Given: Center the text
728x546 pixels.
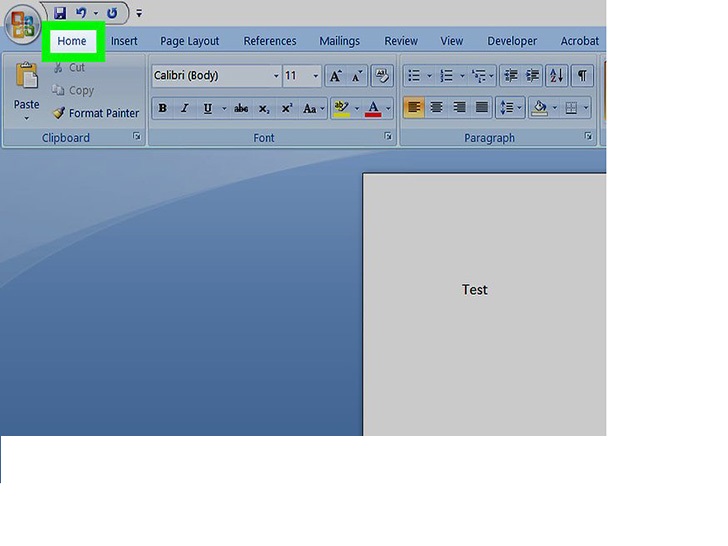Looking at the screenshot, I should click(436, 108).
